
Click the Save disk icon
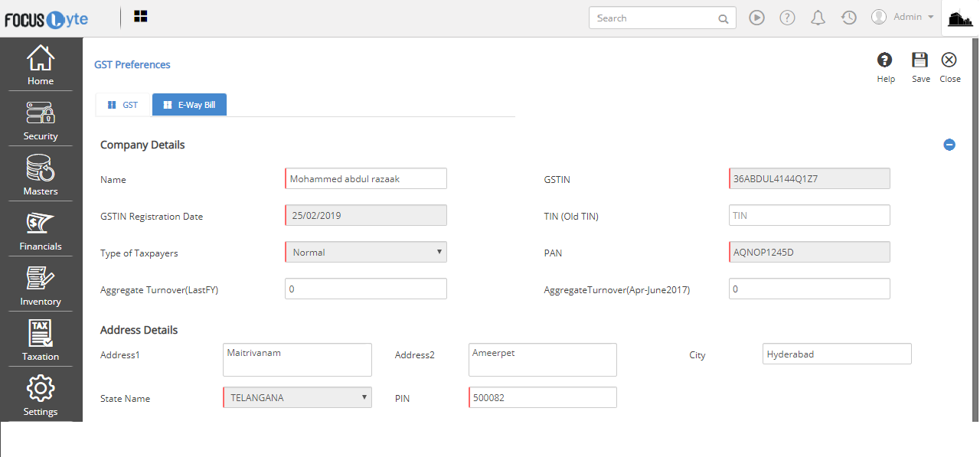point(920,61)
